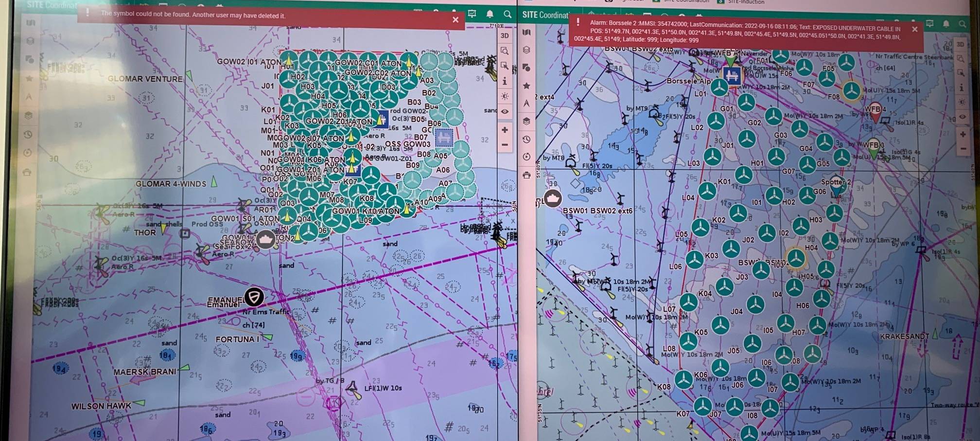Screen dimensions: 980x441
Task: Open the layers panel in right map sidebar
Action: point(526,50)
